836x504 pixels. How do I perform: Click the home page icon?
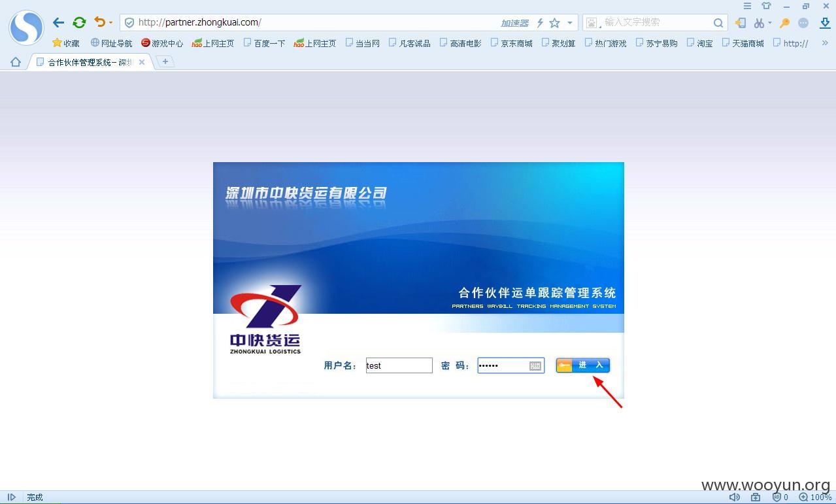click(16, 62)
